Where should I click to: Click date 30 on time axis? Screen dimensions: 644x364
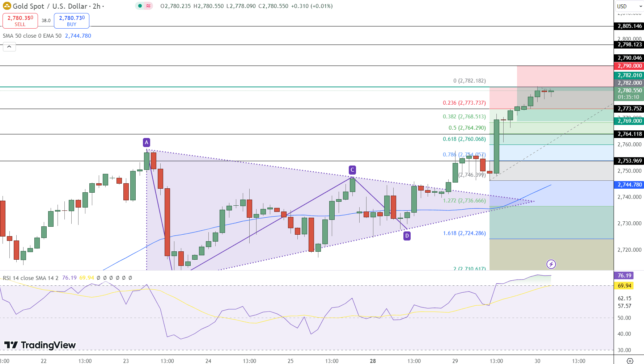click(538, 361)
